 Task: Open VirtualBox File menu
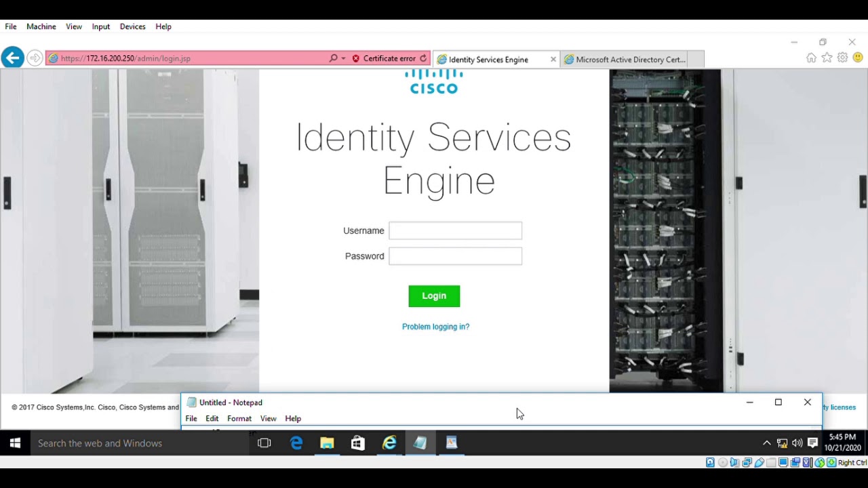coord(11,26)
